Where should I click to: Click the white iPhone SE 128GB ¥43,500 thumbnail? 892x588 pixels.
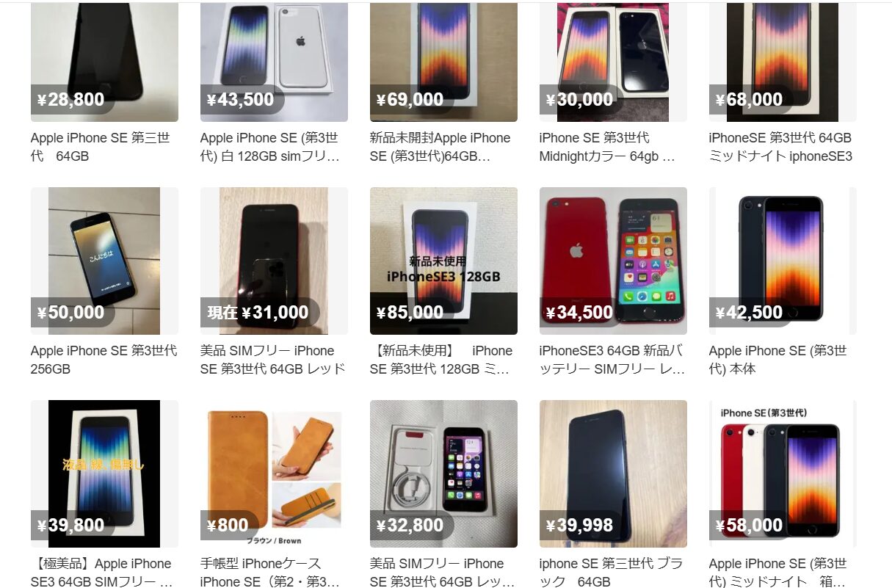274,62
